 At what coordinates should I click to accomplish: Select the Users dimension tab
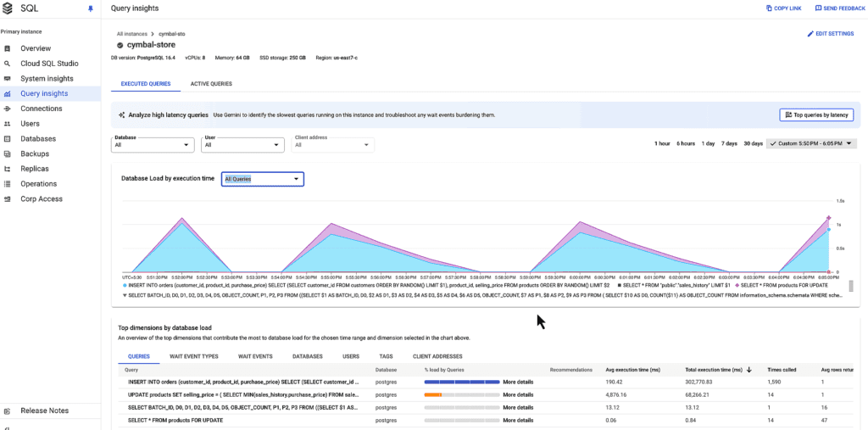coord(351,356)
